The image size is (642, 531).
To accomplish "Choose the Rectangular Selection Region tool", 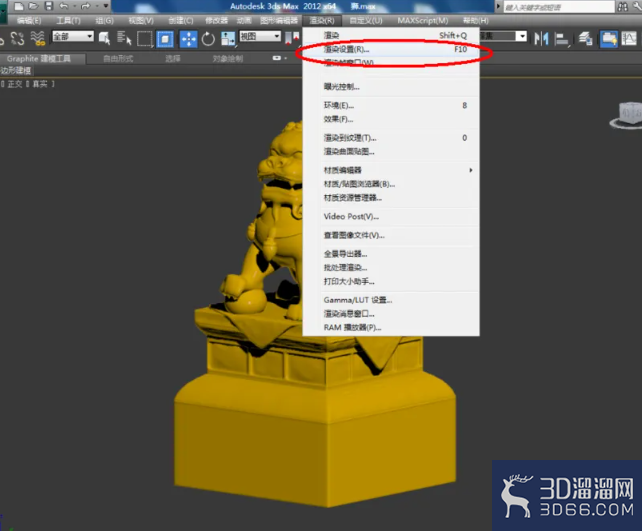I will tap(145, 39).
